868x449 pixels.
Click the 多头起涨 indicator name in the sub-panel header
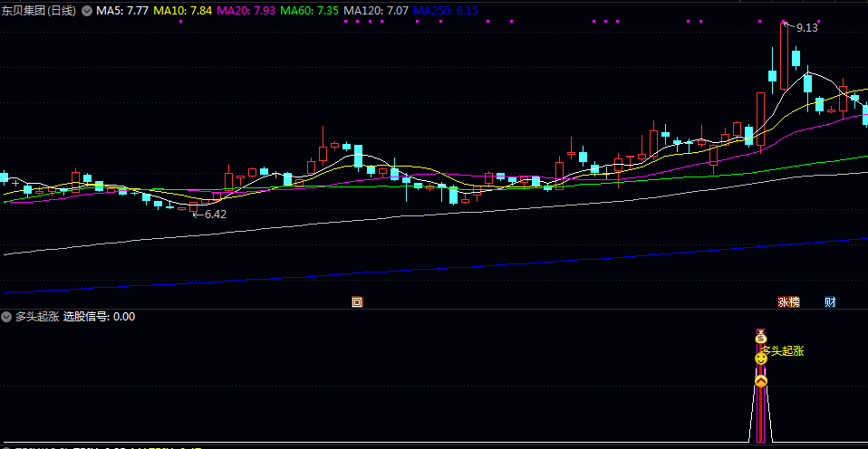click(x=37, y=317)
